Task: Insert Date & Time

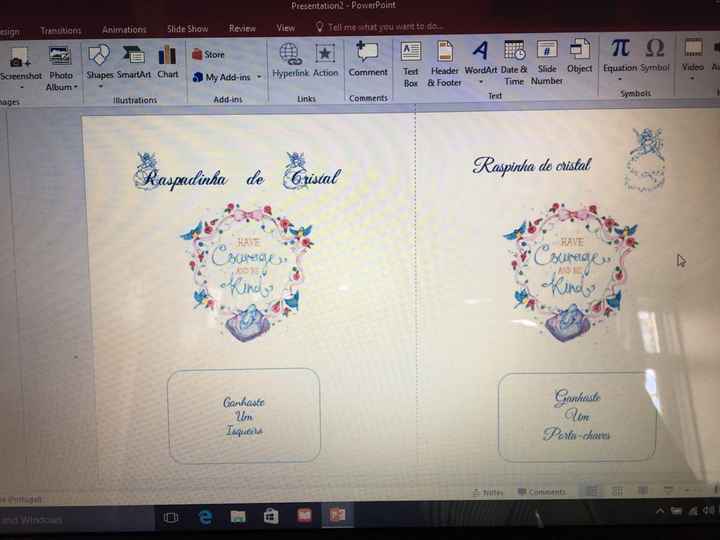Action: [x=514, y=62]
